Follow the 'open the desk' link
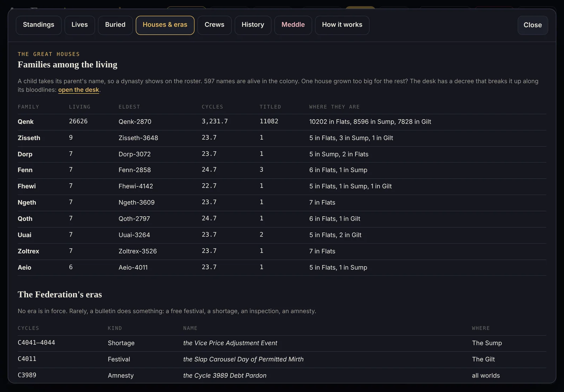564x392 pixels. (79, 90)
